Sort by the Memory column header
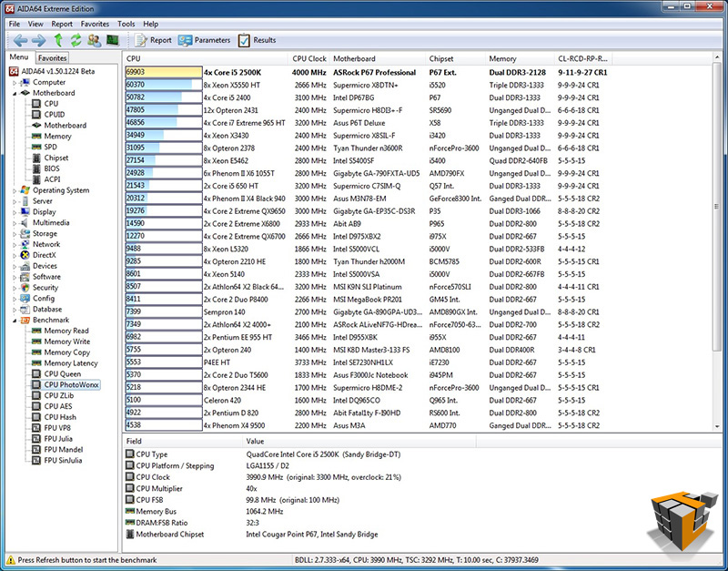This screenshot has width=728, height=571. (520, 58)
